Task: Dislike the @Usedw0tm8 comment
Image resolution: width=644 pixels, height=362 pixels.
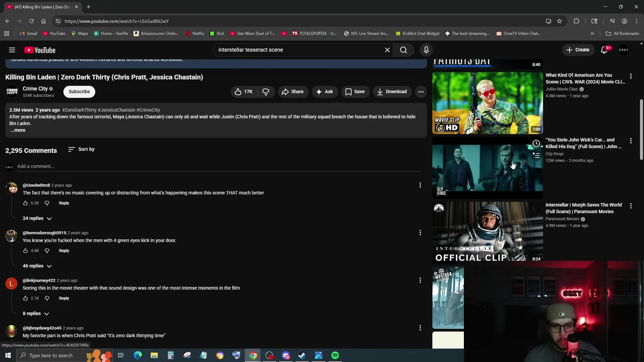Action: [x=47, y=203]
